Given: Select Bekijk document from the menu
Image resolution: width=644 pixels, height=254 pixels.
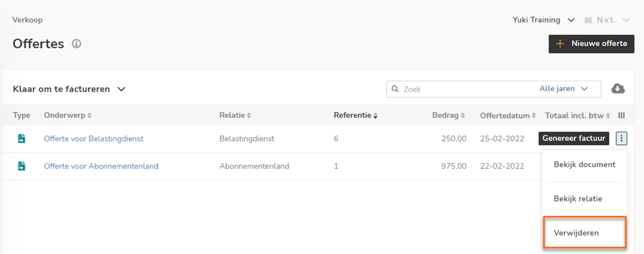Looking at the screenshot, I should 585,165.
